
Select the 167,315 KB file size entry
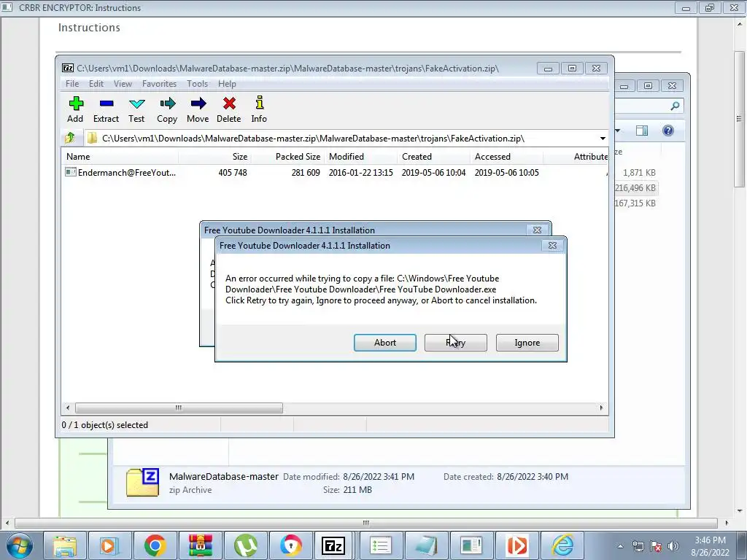pyautogui.click(x=635, y=203)
